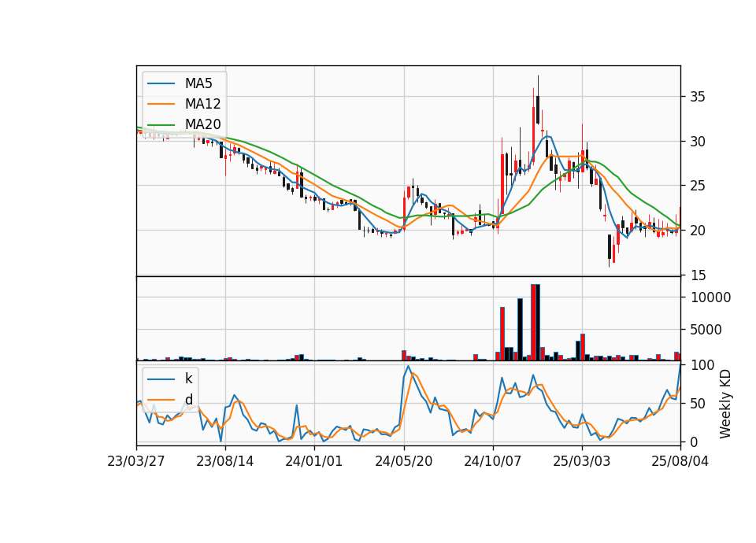Click the blue MA5 legend line sample

[x=161, y=83]
